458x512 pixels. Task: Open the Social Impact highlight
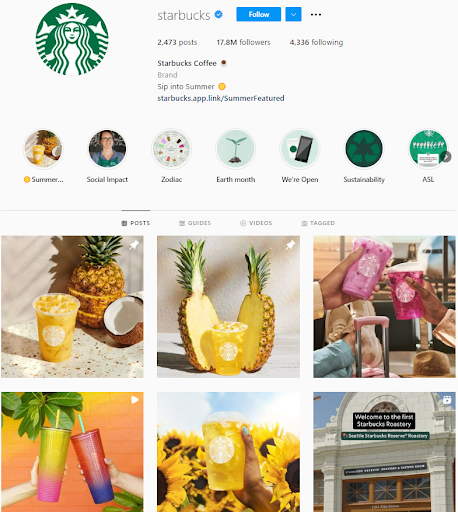(x=107, y=149)
